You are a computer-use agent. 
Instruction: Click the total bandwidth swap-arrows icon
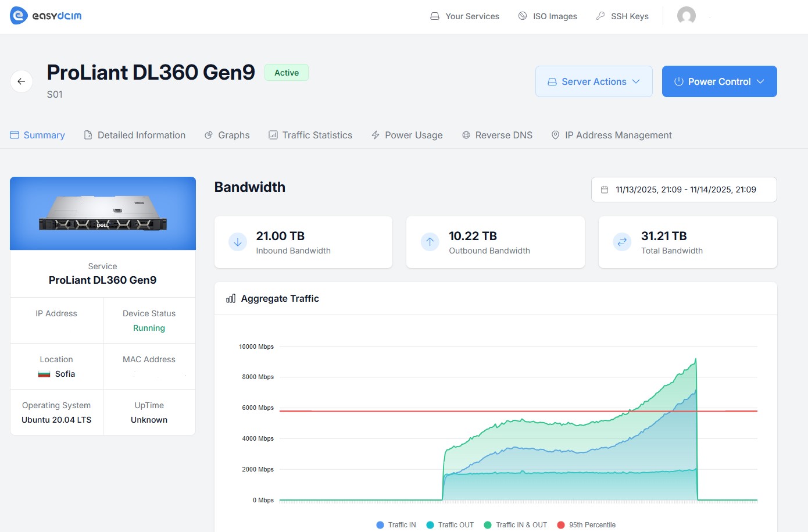pyautogui.click(x=622, y=242)
